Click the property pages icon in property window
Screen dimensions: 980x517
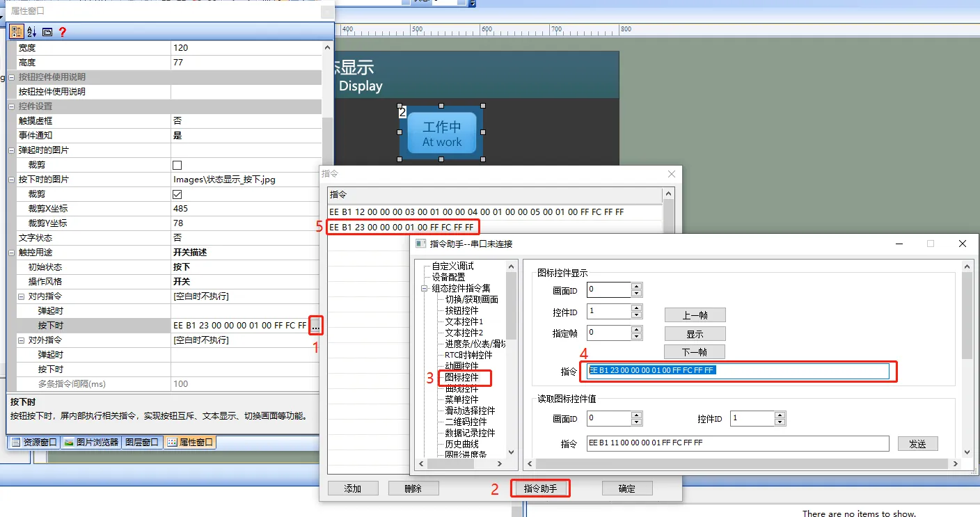pos(46,31)
